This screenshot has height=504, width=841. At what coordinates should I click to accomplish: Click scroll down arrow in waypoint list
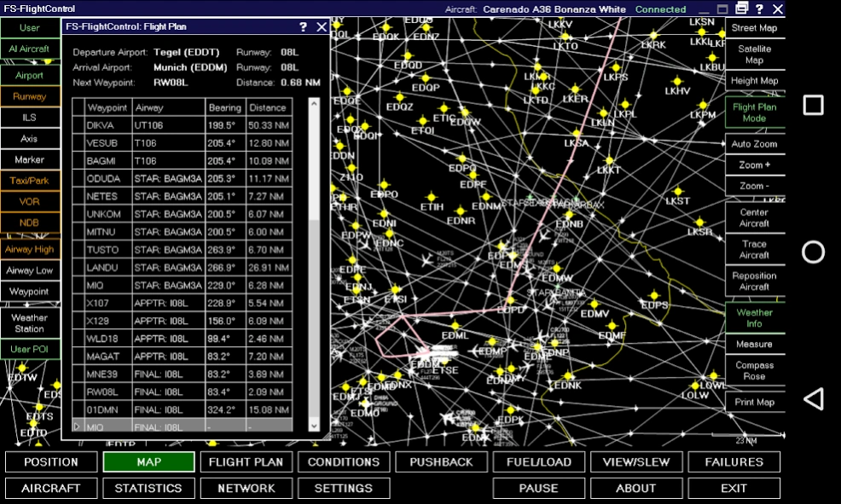click(x=313, y=425)
